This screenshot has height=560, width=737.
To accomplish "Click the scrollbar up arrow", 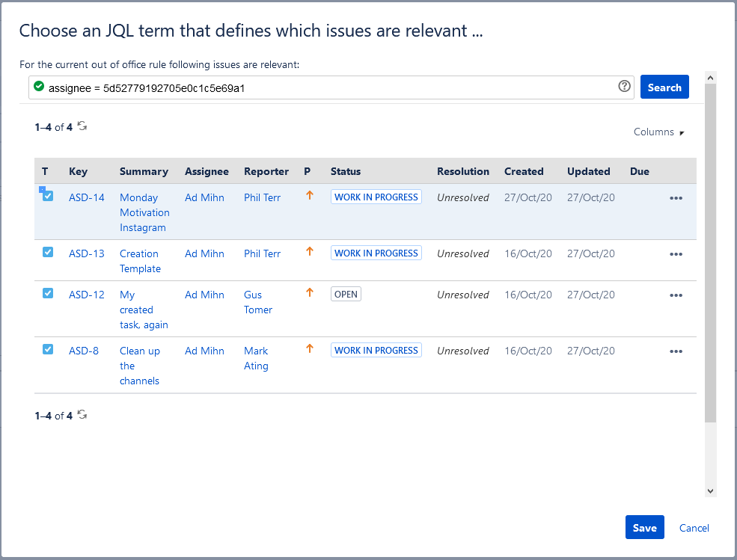I will pyautogui.click(x=710, y=78).
